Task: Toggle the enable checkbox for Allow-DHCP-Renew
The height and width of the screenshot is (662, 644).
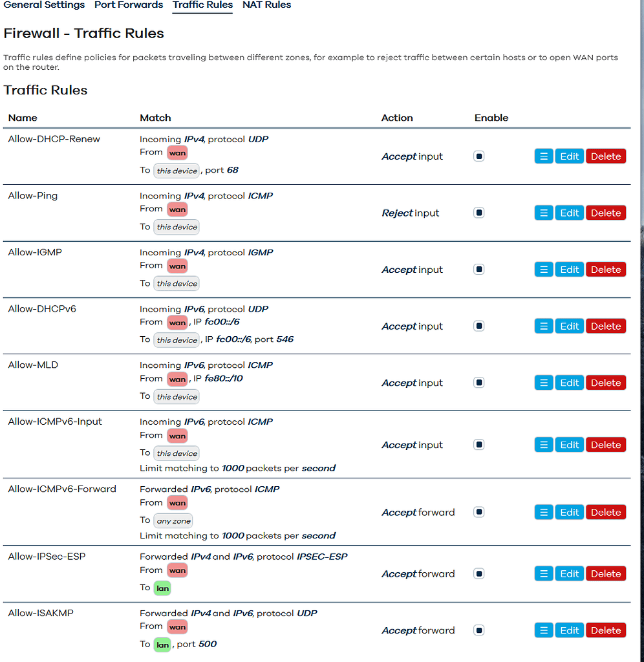Action: 478,156
